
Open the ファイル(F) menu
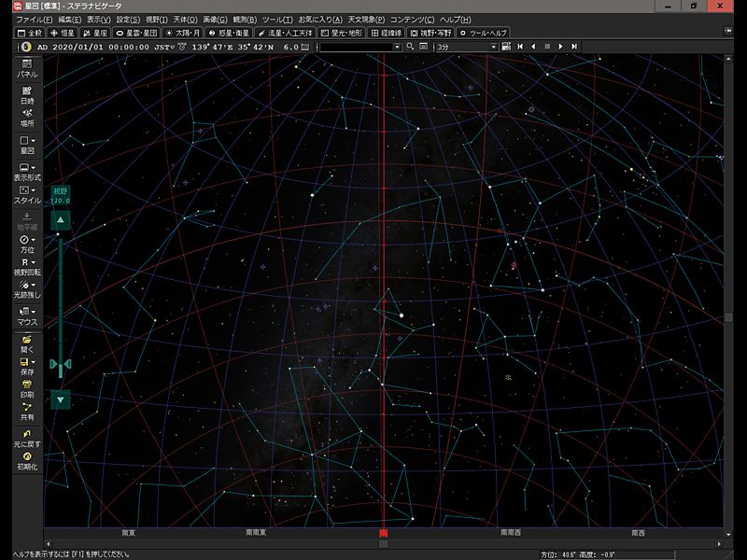coord(35,20)
